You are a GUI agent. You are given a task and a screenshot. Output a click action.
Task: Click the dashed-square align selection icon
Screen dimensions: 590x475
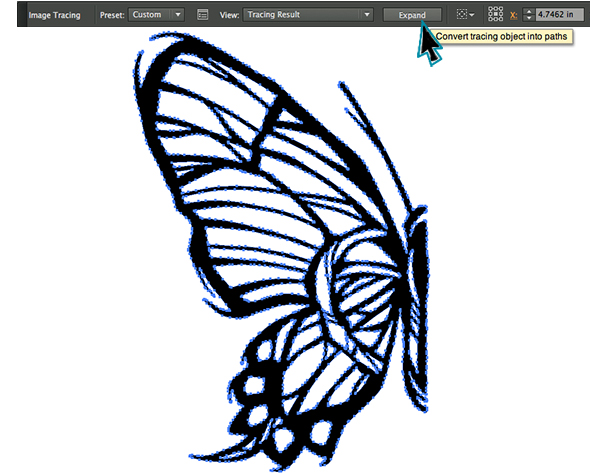pos(461,14)
